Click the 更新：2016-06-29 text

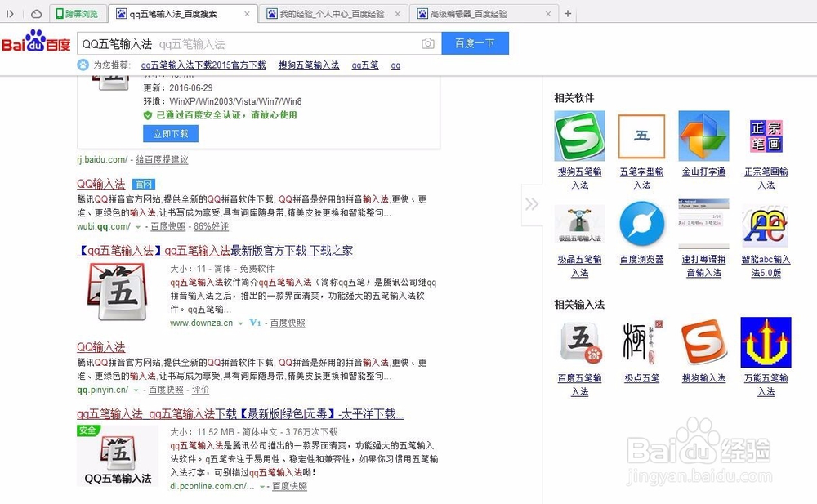[x=177, y=87]
